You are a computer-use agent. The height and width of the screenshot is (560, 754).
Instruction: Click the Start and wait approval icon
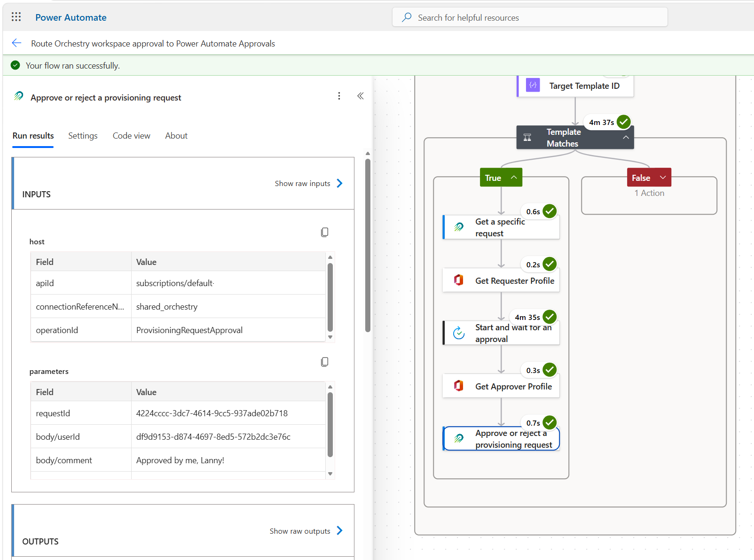(459, 333)
